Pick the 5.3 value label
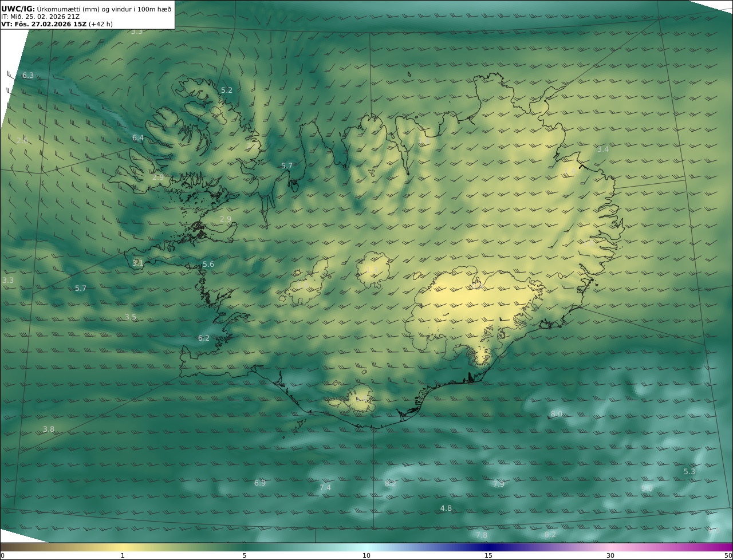The width and height of the screenshot is (733, 560). pyautogui.click(x=689, y=472)
